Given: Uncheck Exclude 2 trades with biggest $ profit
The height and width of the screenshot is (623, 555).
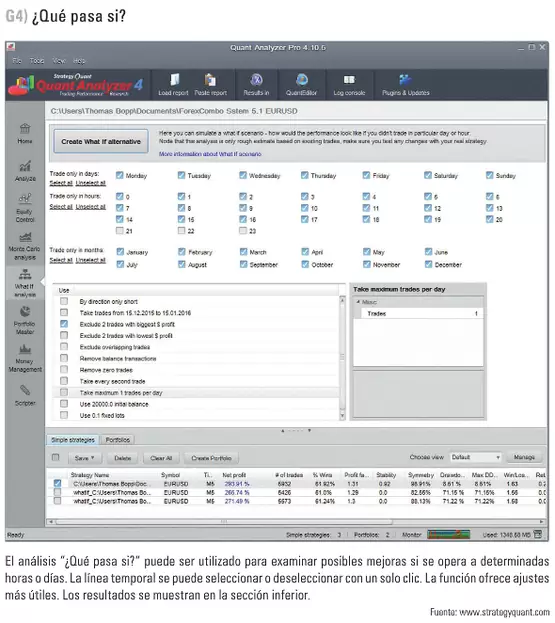Looking at the screenshot, I should [x=64, y=324].
